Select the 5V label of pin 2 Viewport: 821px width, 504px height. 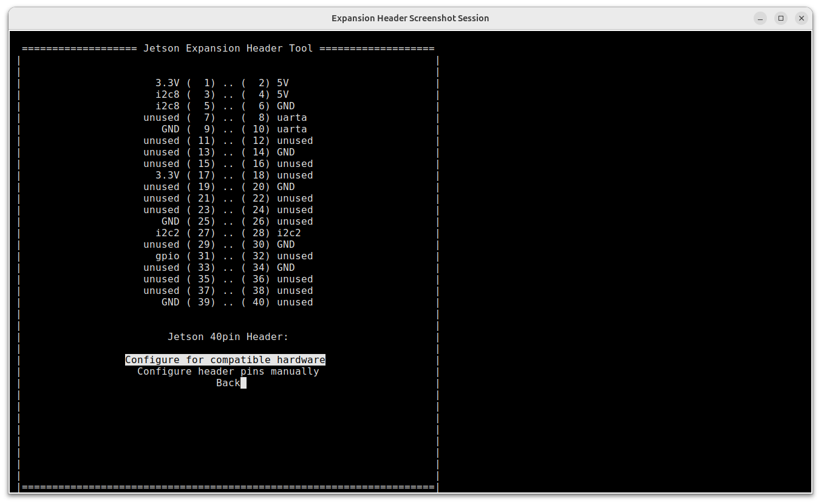[x=283, y=83]
